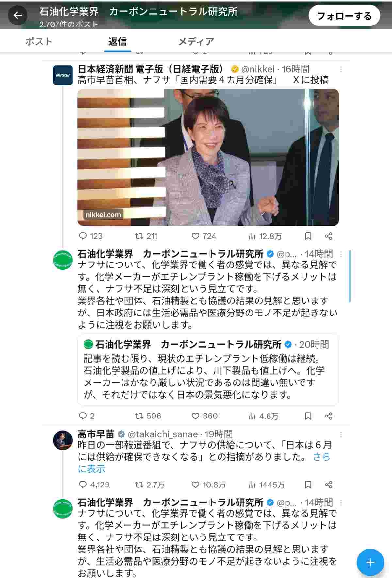View analytics of 1445万 views post
The image size is (392, 578).
pyautogui.click(x=266, y=484)
